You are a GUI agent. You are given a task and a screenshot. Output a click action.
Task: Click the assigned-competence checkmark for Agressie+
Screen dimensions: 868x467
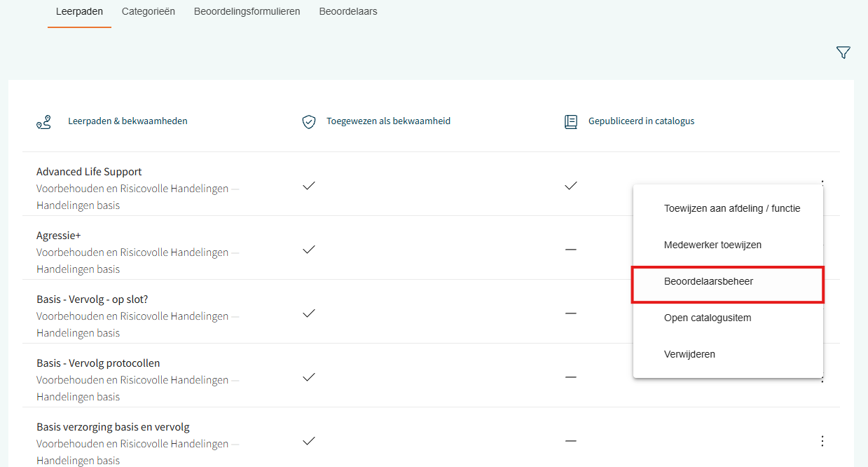click(x=308, y=250)
